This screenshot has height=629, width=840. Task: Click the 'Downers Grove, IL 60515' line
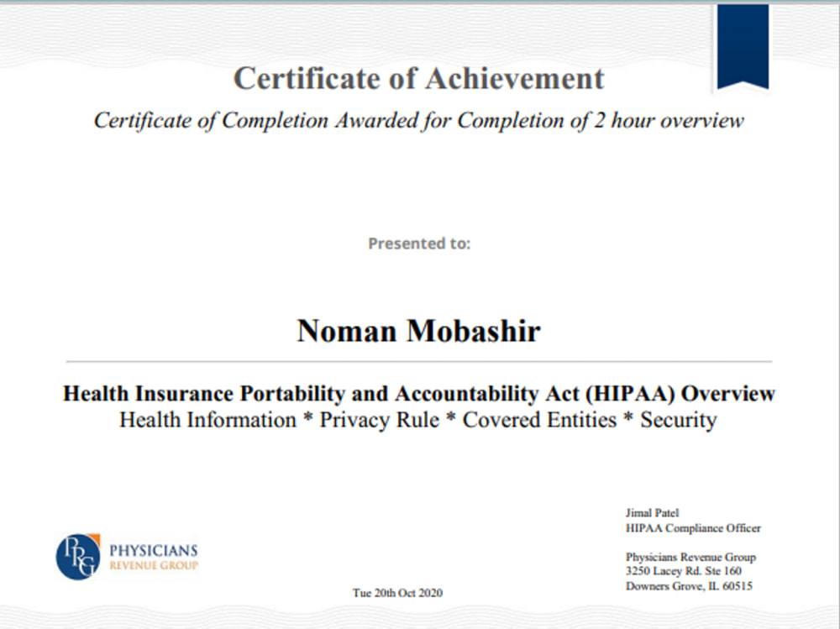click(x=689, y=586)
